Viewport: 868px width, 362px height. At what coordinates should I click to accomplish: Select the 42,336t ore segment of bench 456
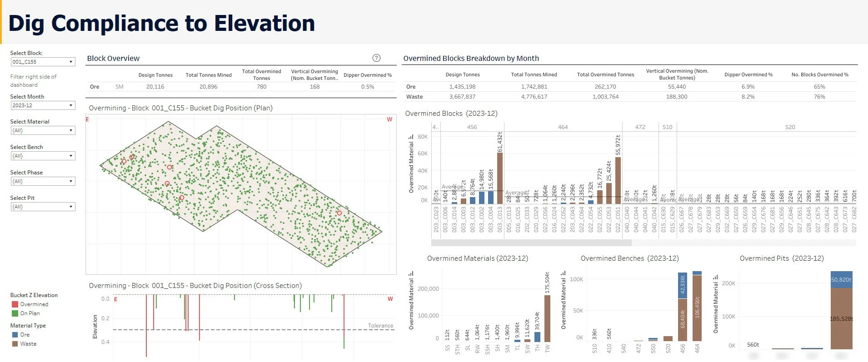(682, 285)
